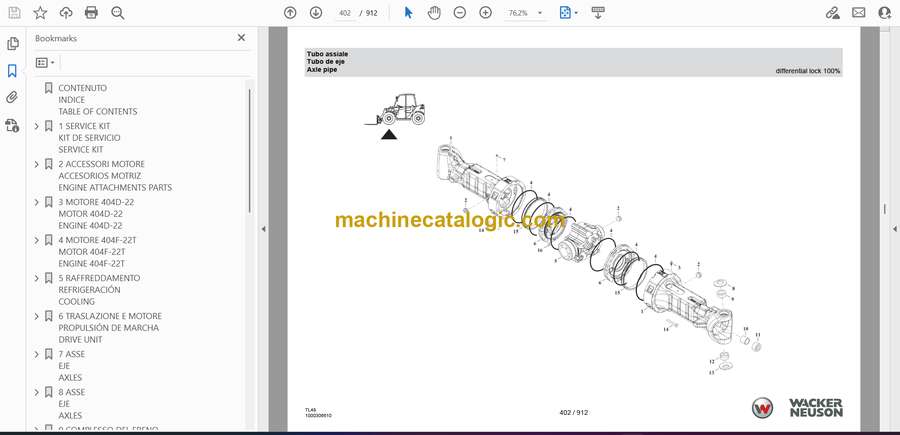Open the CONTENUTO table of contents bookmark

(x=82, y=88)
